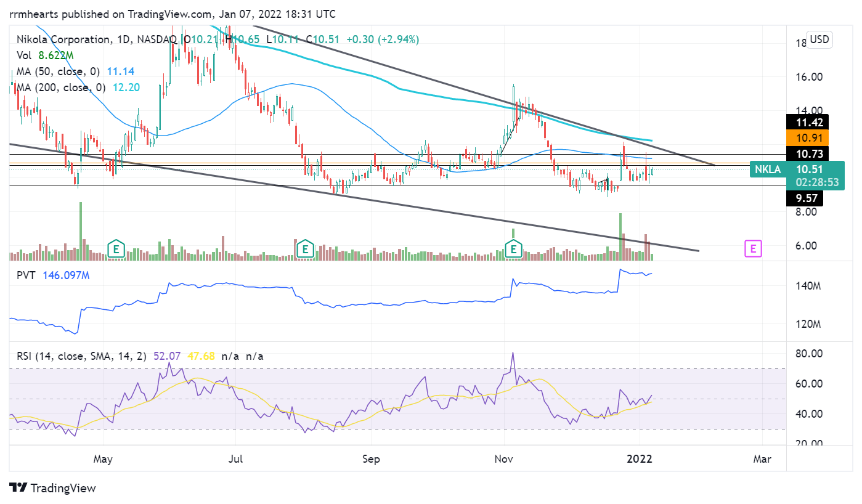Click the 11.14 MA 50 value
The width and height of the screenshot is (862, 504).
tap(120, 71)
